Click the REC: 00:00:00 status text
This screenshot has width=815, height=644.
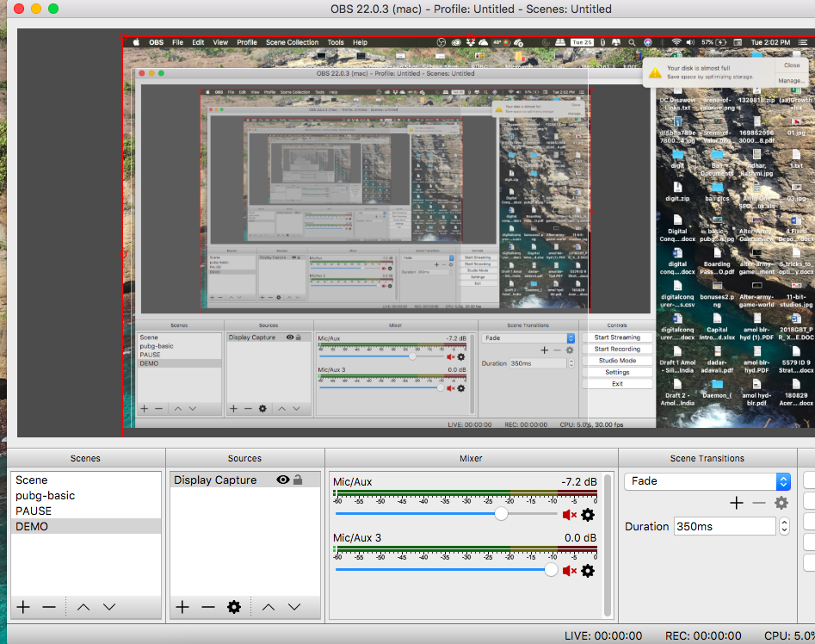pos(703,635)
